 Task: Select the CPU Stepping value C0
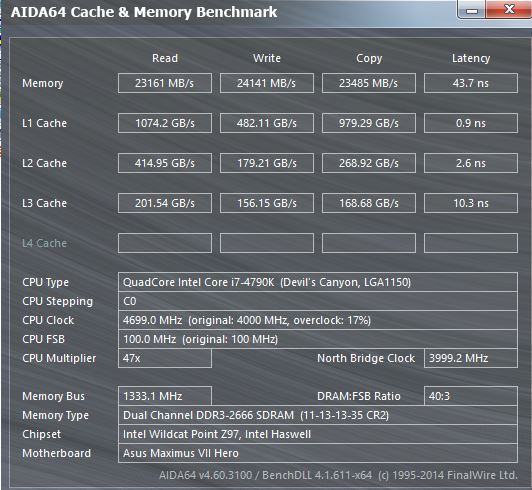pos(318,301)
